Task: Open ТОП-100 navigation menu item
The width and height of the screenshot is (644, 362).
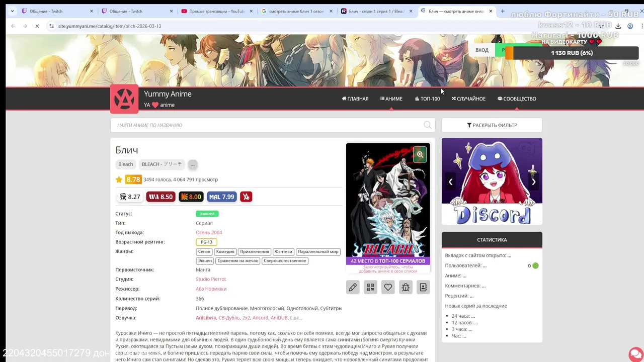Action: coord(428,99)
